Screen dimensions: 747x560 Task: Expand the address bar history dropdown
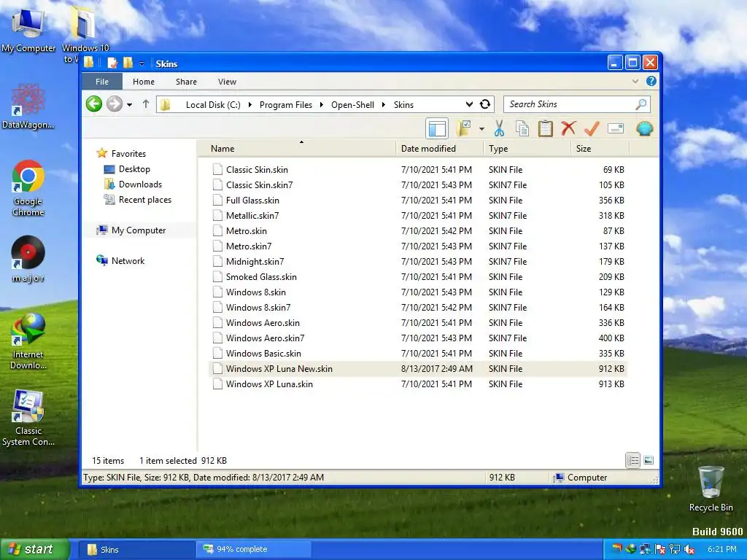(x=469, y=104)
